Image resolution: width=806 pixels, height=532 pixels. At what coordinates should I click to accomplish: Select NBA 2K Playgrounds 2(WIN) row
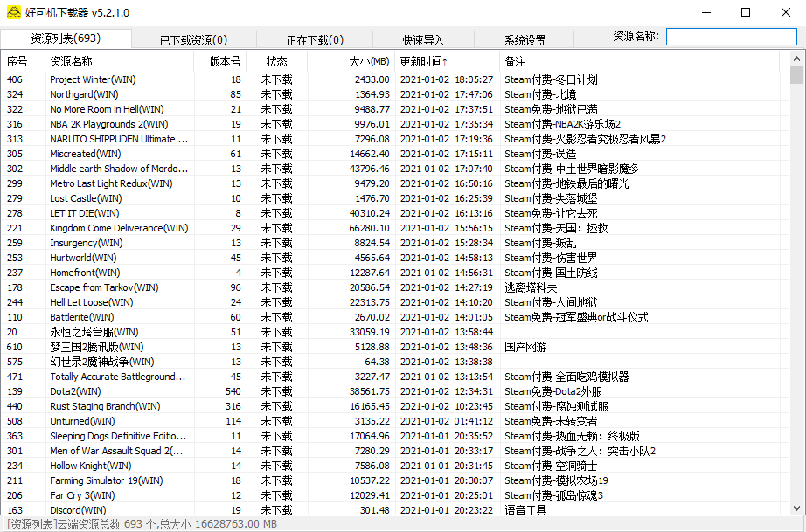click(395, 124)
